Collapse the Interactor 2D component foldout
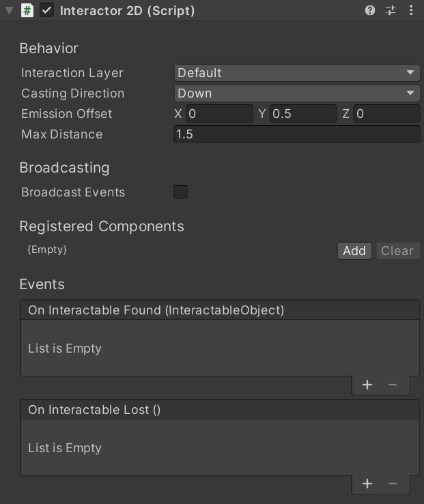 [9, 10]
